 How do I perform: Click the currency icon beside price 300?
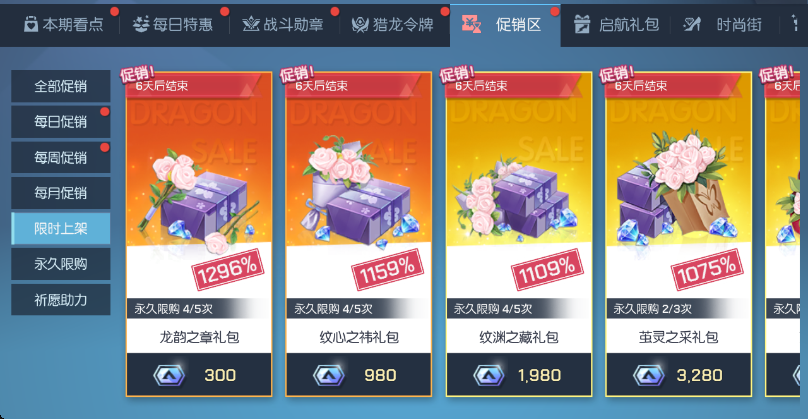[x=169, y=375]
